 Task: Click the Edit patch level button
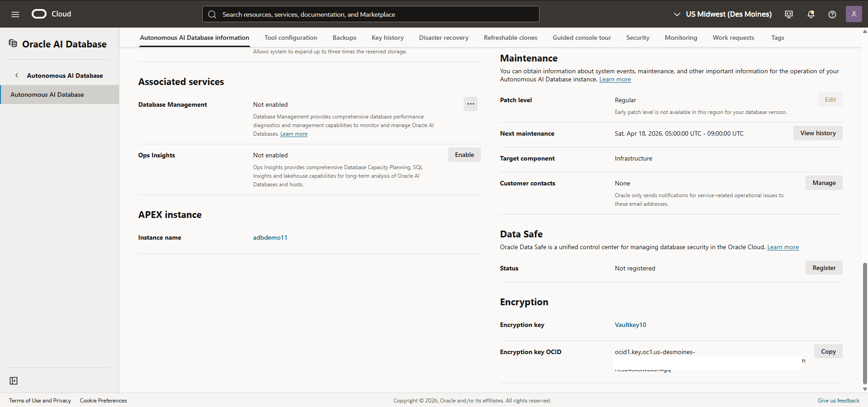[830, 99]
